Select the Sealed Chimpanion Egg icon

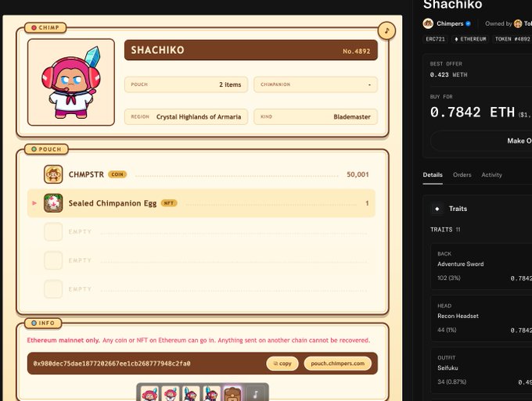[53, 203]
